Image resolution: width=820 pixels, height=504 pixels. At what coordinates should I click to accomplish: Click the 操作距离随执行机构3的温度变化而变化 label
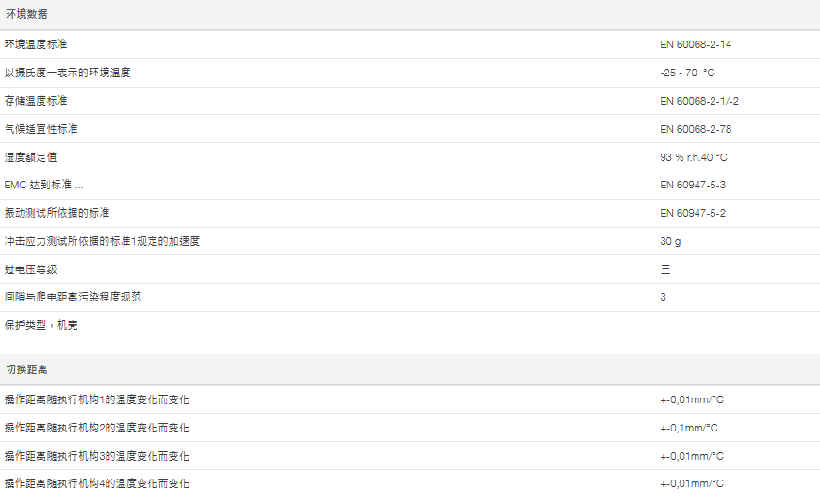96,456
